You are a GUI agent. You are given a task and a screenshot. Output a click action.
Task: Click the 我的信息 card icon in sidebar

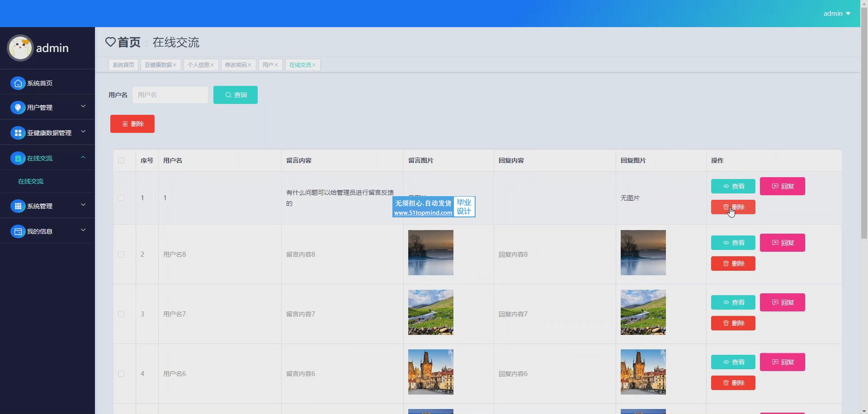coord(18,231)
